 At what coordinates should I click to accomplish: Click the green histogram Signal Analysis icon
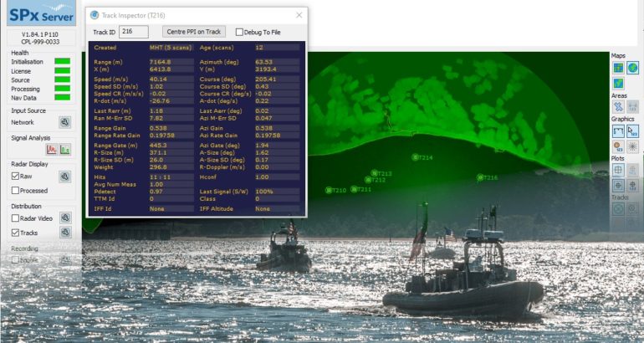coord(65,150)
